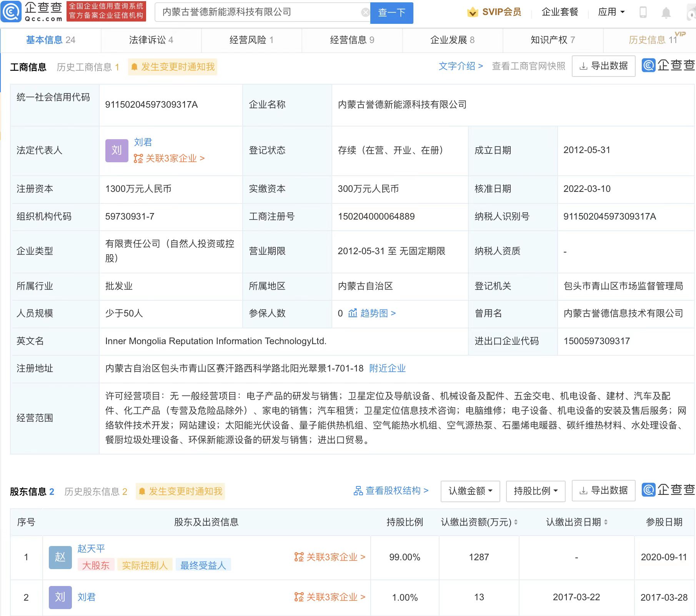Open 附近企业 link after registered address

387,368
